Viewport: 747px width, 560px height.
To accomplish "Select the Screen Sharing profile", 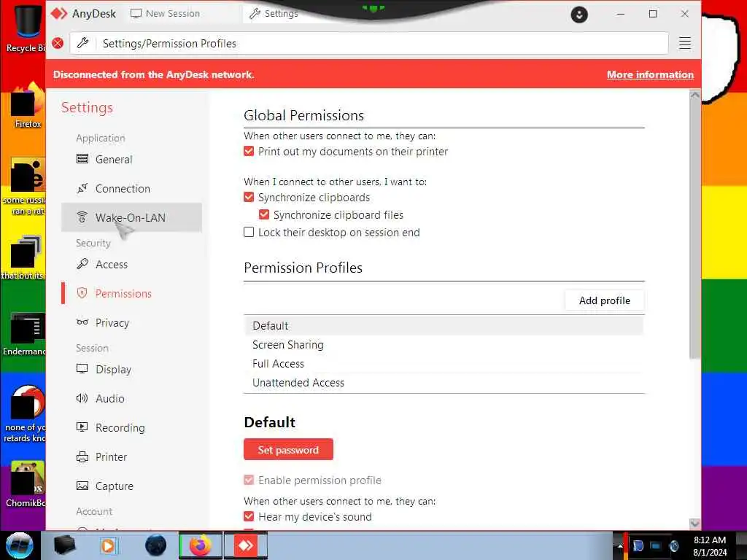I will coord(444,345).
